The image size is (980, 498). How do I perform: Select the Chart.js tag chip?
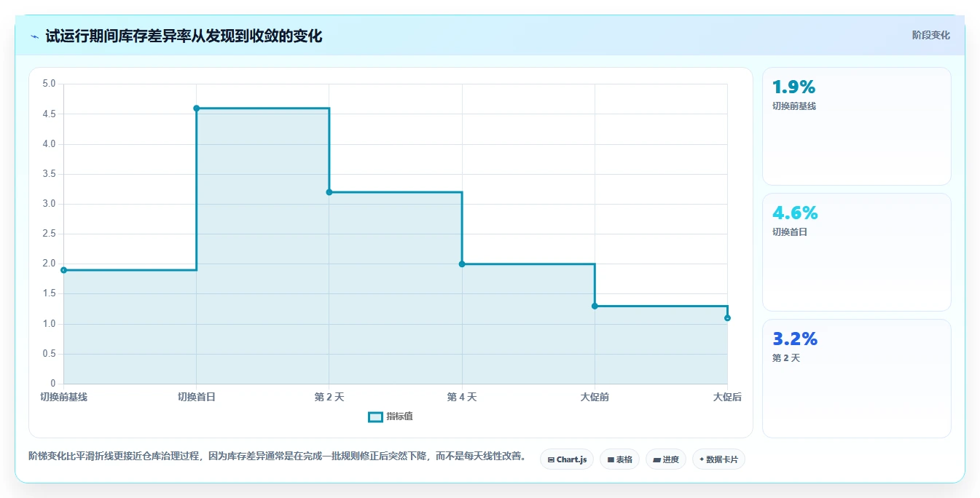[x=567, y=459]
